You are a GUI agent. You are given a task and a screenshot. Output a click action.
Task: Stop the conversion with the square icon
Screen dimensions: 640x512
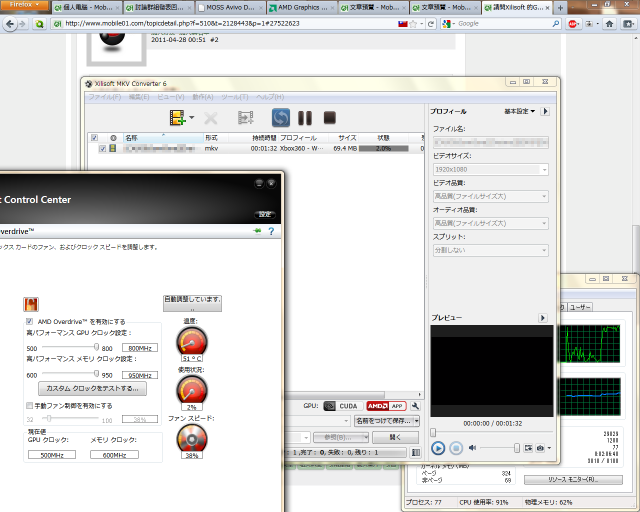pos(329,118)
